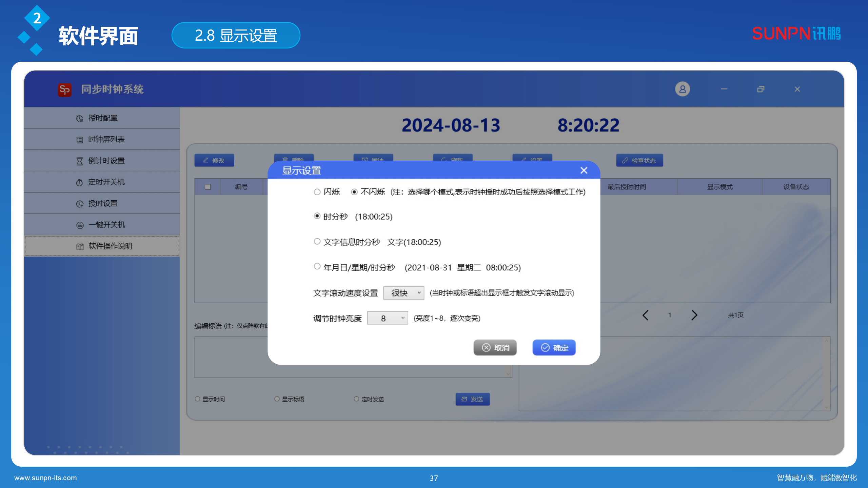The width and height of the screenshot is (868, 488).
Task: Toggle the select-all checkbox in table header
Action: (x=208, y=187)
